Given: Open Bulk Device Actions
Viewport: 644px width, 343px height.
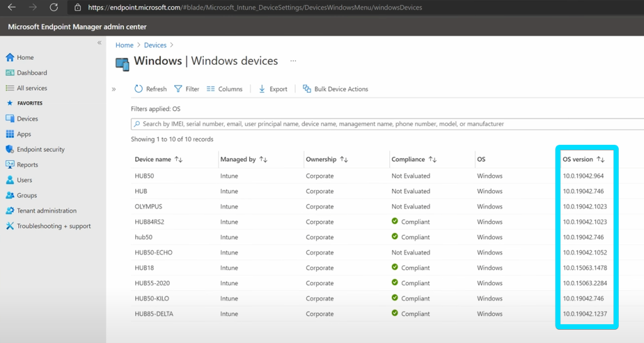Looking at the screenshot, I should point(336,89).
